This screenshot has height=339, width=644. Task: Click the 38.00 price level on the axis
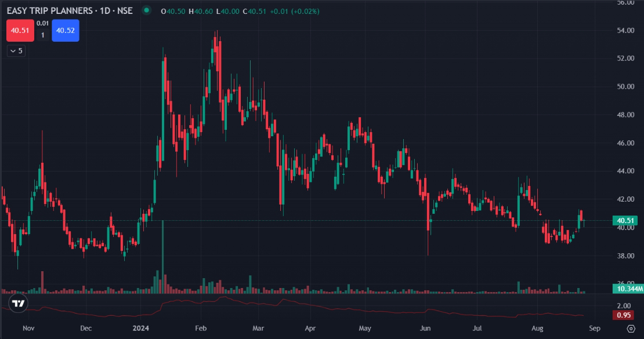pyautogui.click(x=625, y=256)
